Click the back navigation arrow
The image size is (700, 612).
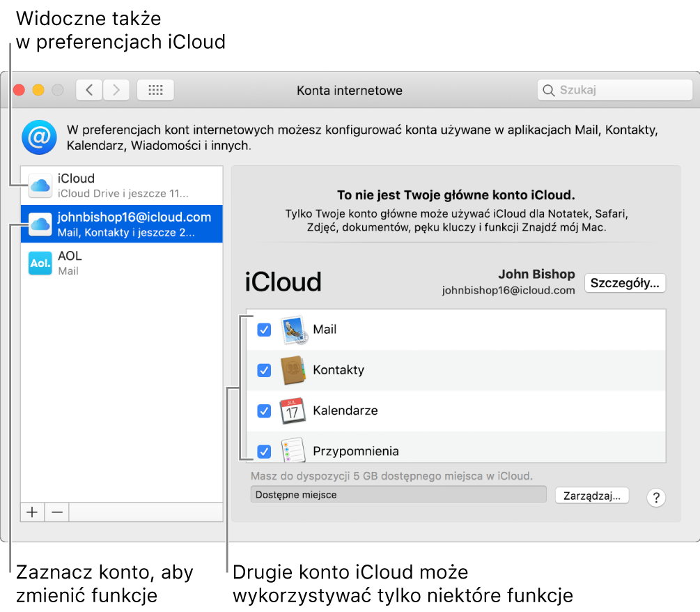coord(90,90)
